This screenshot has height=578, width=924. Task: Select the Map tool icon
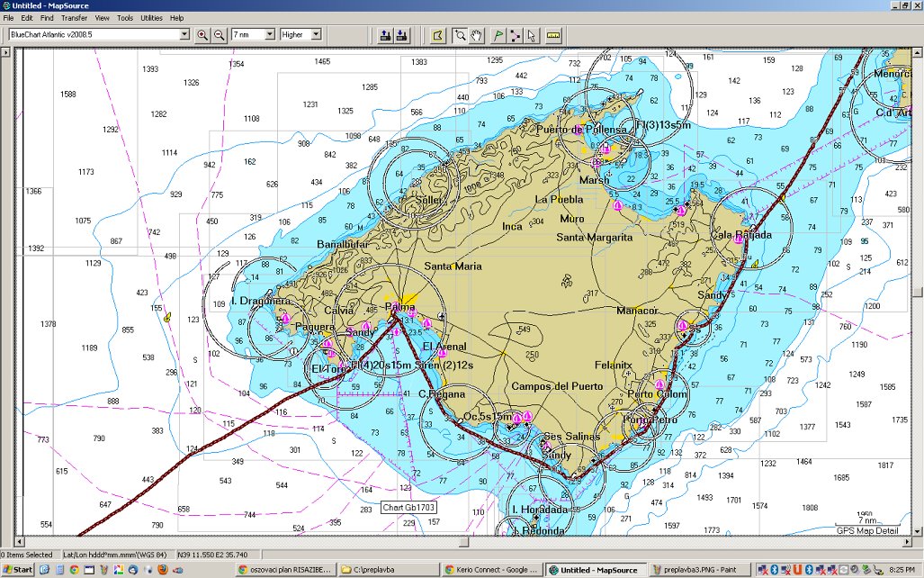pyautogui.click(x=438, y=35)
